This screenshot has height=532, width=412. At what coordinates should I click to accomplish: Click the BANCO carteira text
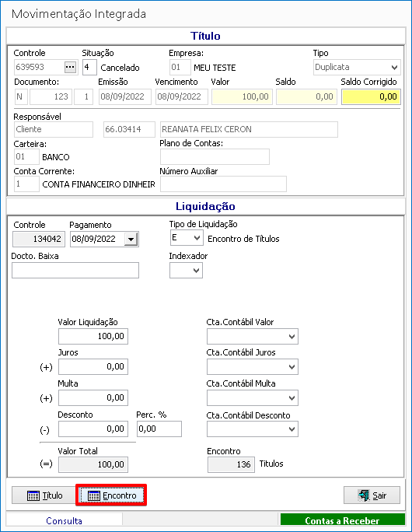point(56,157)
